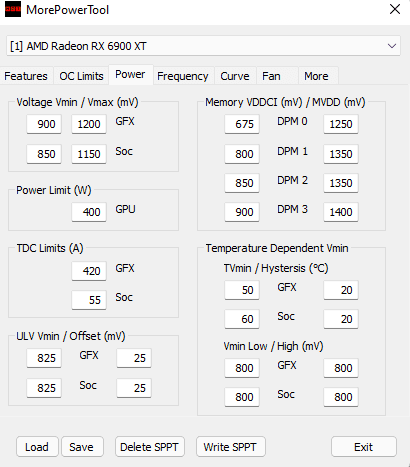The width and height of the screenshot is (410, 467).
Task: Click the MorePowerTool app icon in title bar
Action: click(13, 9)
